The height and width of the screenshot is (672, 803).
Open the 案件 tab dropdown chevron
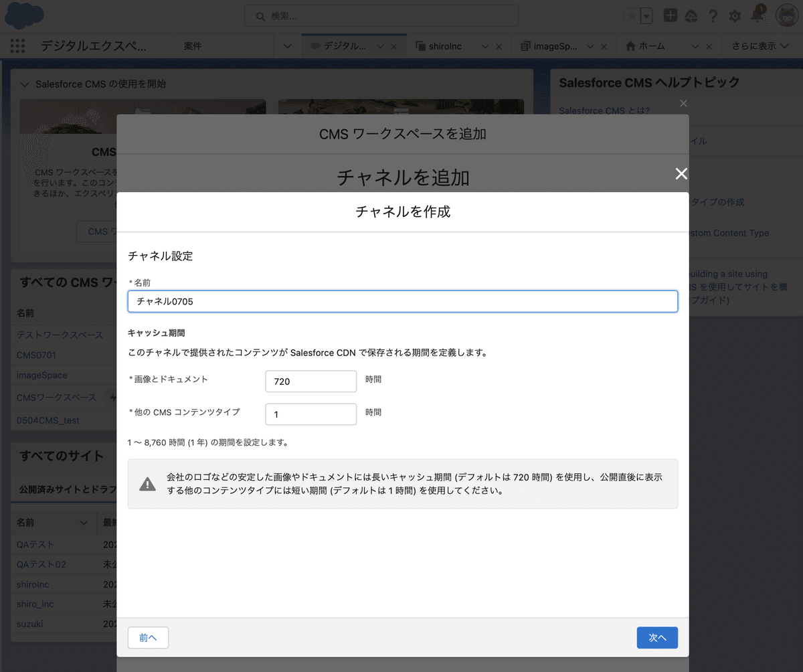(288, 46)
